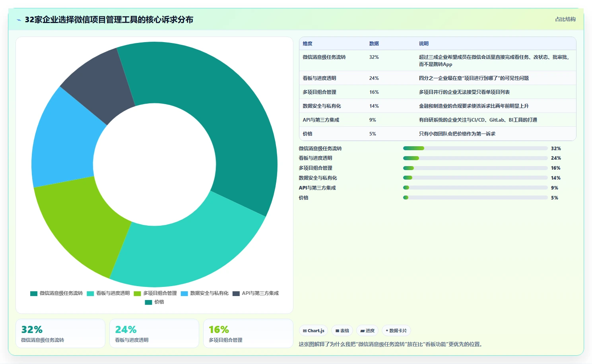Image resolution: width=592 pixels, height=364 pixels.
Task: Click the Chart.js tag chip
Action: (x=313, y=331)
